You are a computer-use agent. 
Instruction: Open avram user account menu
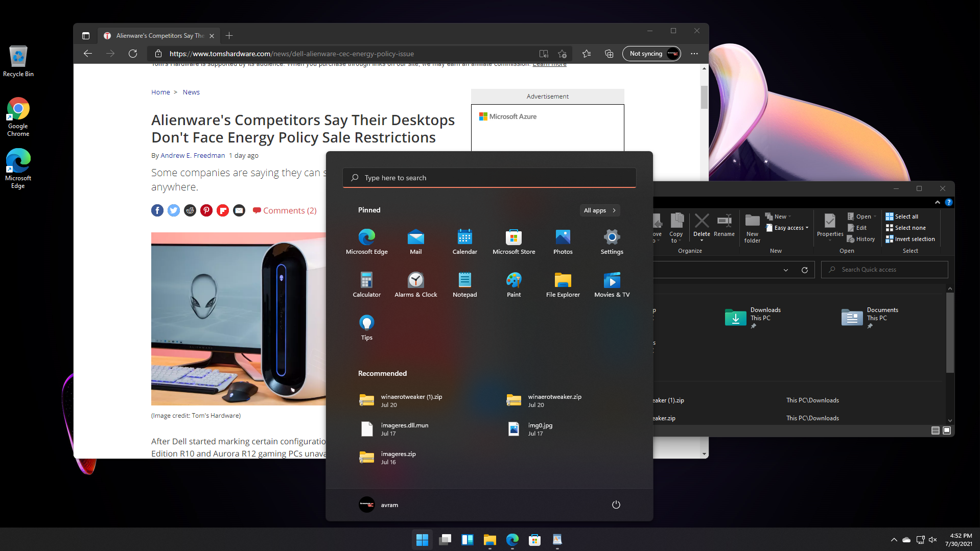(379, 505)
